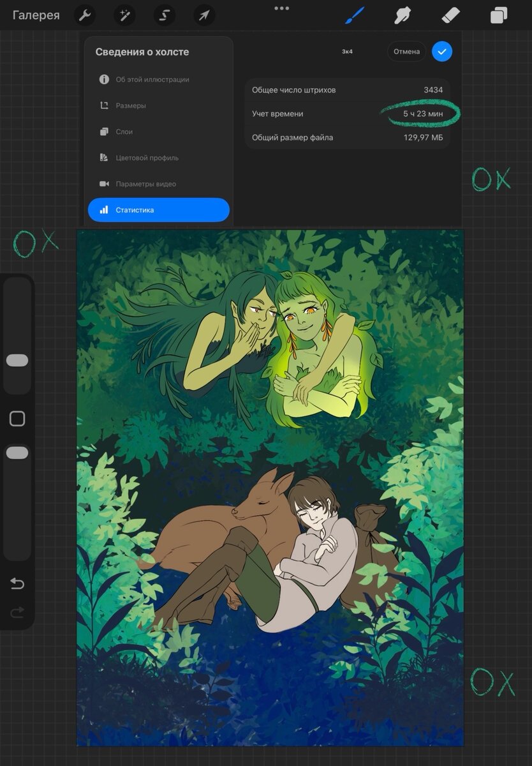Adjust the brush size slider handle
The height and width of the screenshot is (766, 532).
[x=17, y=361]
